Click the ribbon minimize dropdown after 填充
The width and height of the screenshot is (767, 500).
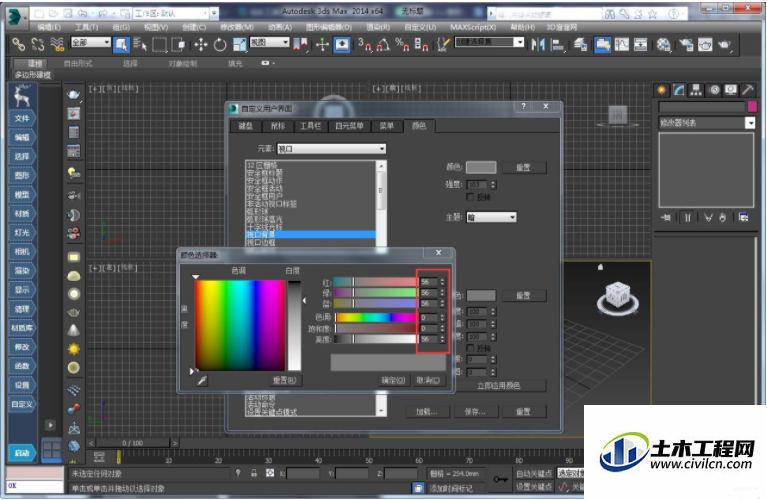pos(268,63)
